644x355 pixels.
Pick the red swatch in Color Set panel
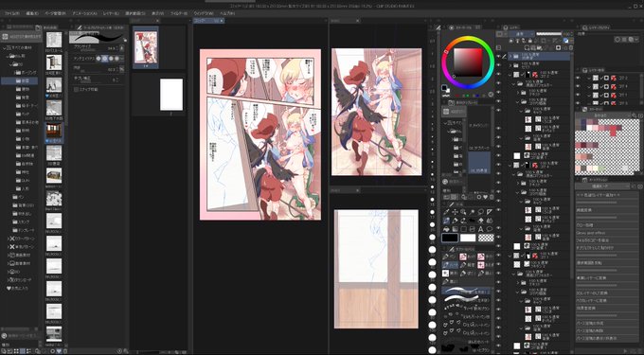(x=613, y=131)
